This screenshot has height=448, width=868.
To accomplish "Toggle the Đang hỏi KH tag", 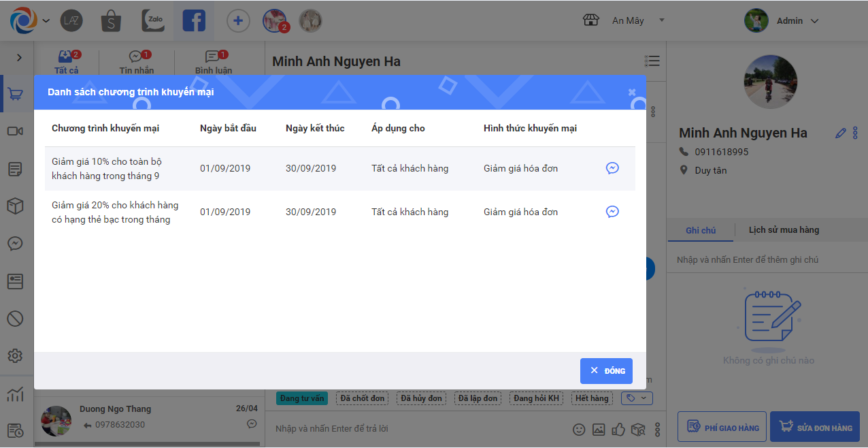I will tap(536, 398).
